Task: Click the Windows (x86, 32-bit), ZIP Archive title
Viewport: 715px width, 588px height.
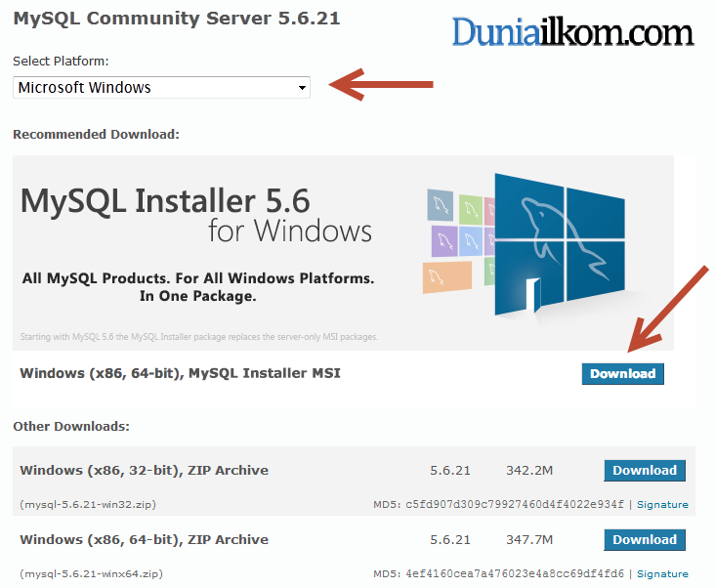Action: point(145,471)
